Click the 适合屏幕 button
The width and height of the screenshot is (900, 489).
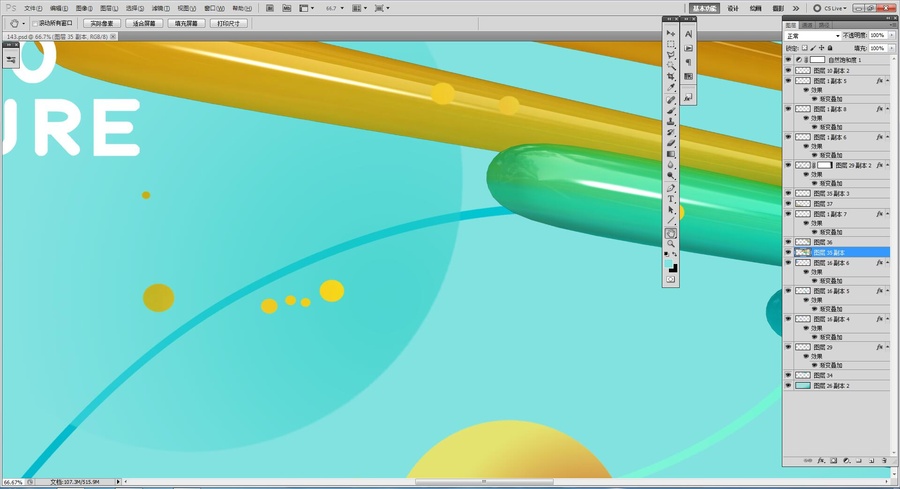coord(144,24)
